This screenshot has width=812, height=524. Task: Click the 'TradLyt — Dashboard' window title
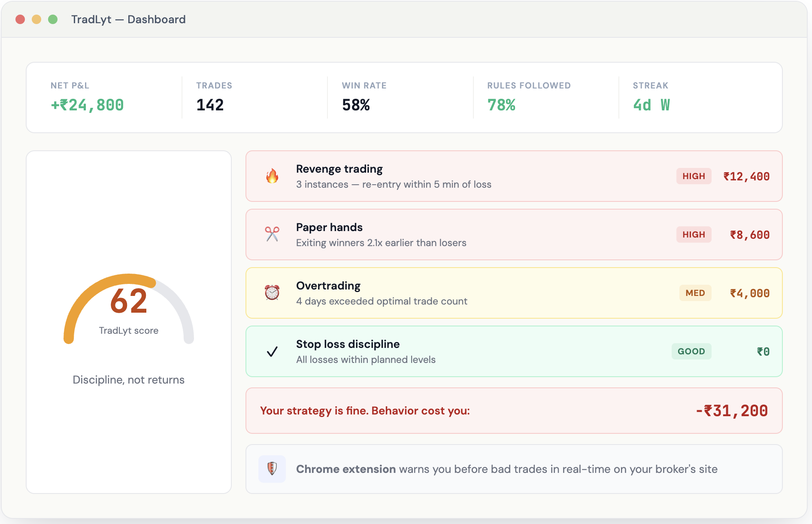pyautogui.click(x=128, y=19)
